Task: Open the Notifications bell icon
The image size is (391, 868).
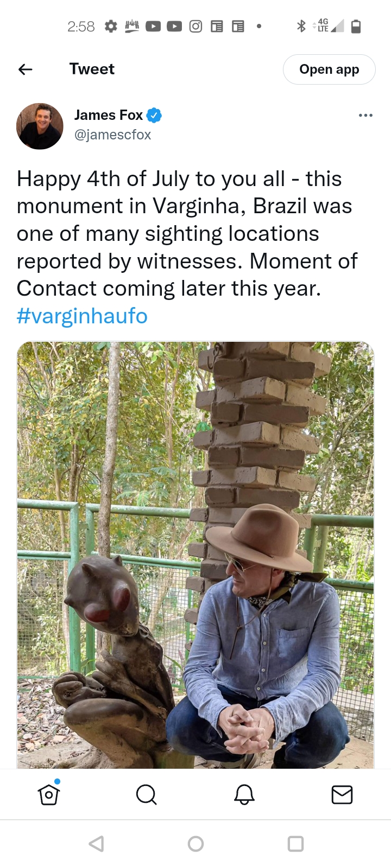Action: [244, 795]
